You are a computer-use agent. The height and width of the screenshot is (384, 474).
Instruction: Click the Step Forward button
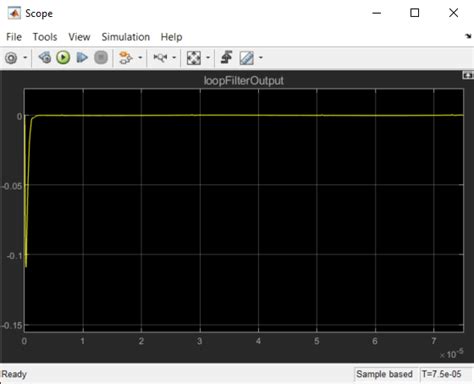point(82,58)
